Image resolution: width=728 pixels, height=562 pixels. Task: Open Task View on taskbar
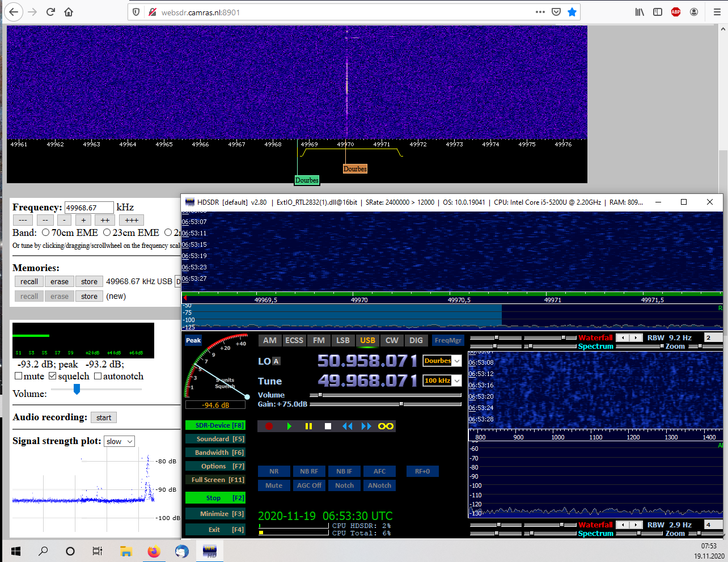tap(98, 551)
